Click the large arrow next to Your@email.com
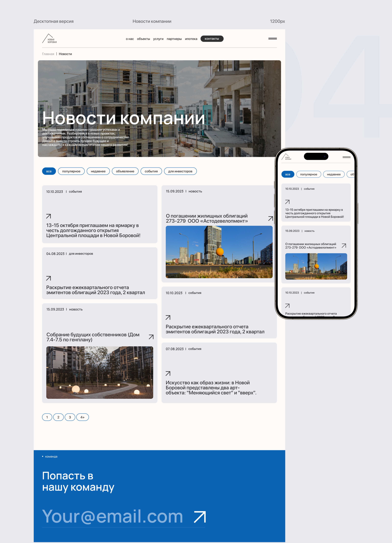The width and height of the screenshot is (392, 543). (x=200, y=517)
